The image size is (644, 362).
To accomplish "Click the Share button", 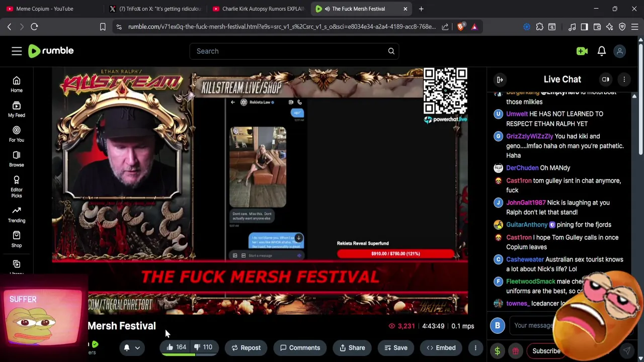I will 352,347.
